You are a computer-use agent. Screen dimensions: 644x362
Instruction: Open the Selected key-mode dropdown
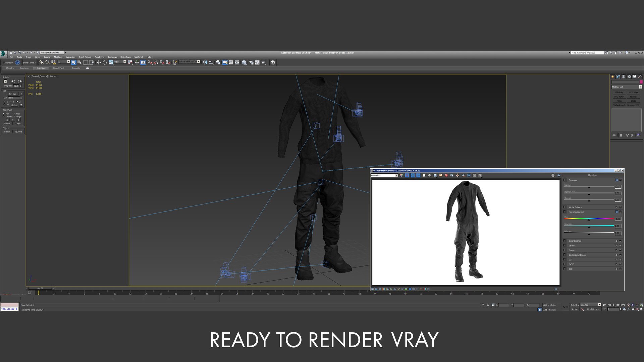pyautogui.click(x=590, y=305)
